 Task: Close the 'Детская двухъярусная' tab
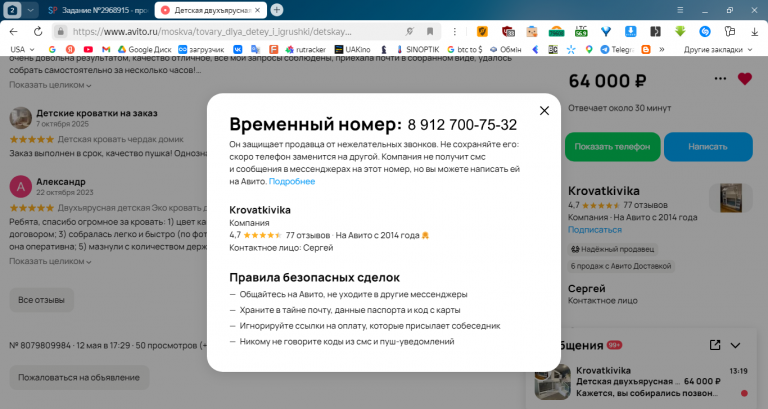click(x=258, y=10)
